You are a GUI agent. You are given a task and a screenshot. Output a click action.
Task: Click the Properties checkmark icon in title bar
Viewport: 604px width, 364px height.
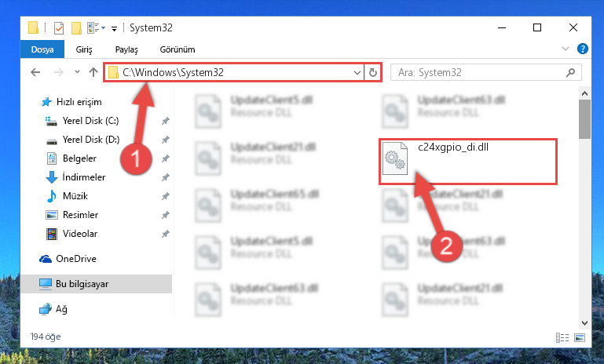(59, 28)
